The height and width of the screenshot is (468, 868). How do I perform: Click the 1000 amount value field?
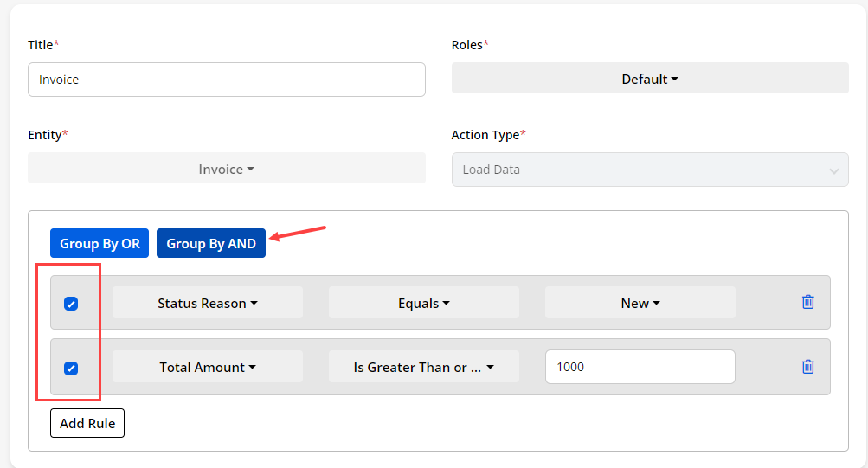pos(640,367)
